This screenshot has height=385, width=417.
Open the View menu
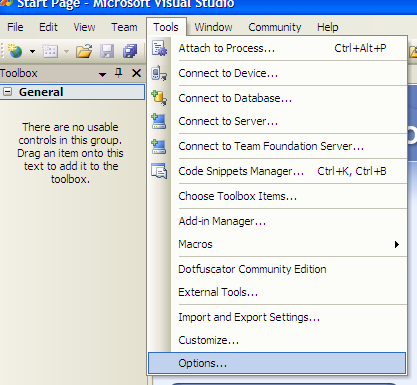click(84, 27)
